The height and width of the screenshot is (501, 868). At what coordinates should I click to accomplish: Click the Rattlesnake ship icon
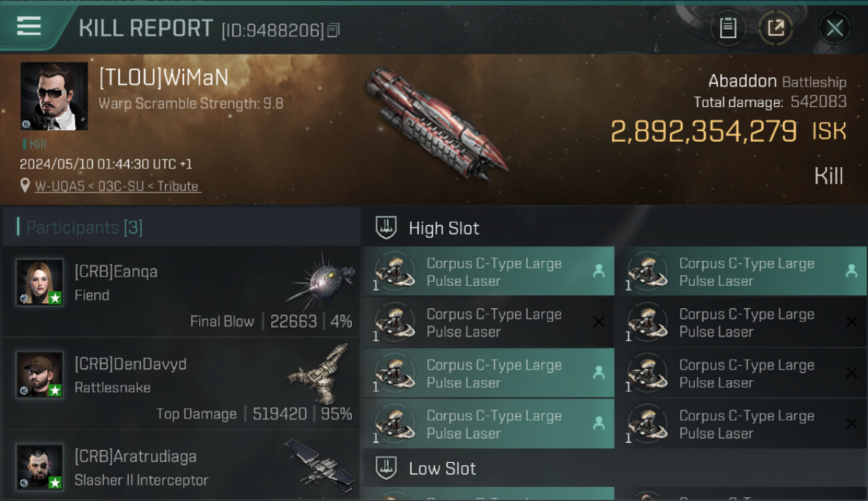tap(320, 374)
